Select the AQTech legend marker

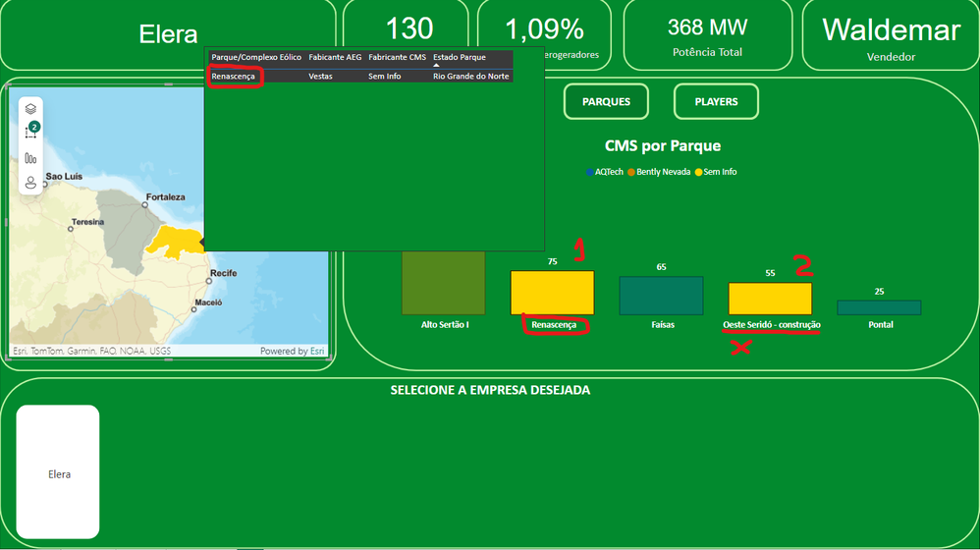(589, 172)
